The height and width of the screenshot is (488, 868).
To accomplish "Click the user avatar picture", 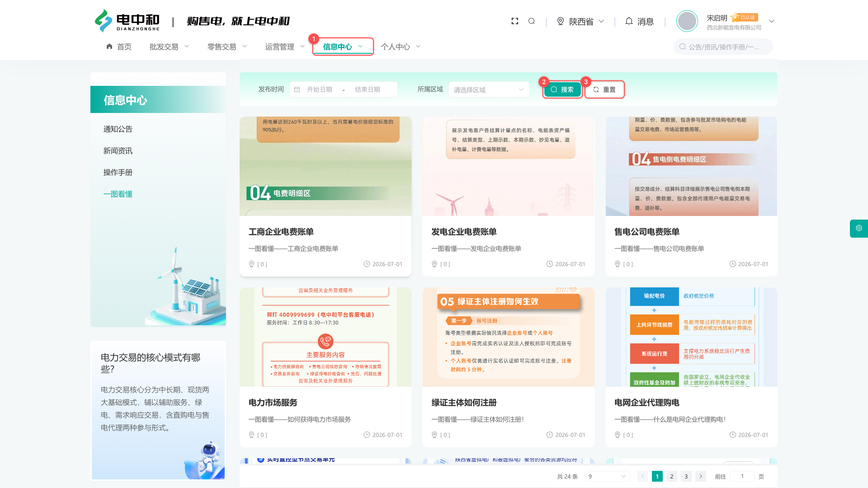I will [687, 21].
